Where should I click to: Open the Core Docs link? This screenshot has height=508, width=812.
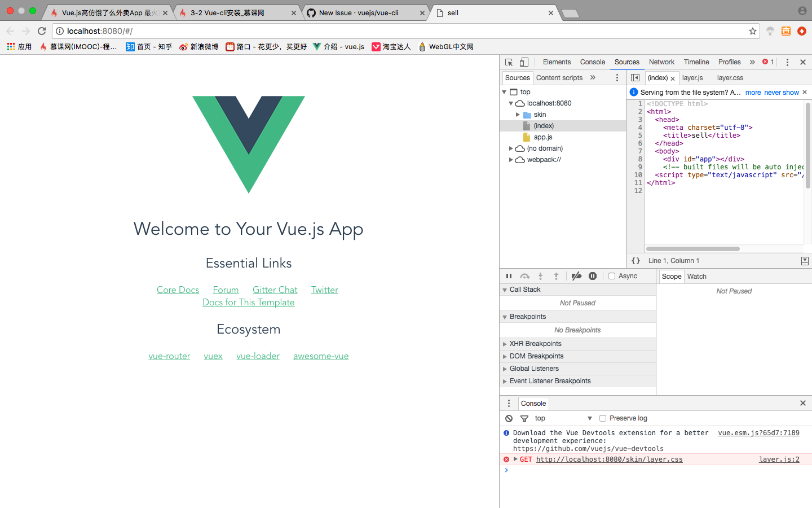[178, 290]
